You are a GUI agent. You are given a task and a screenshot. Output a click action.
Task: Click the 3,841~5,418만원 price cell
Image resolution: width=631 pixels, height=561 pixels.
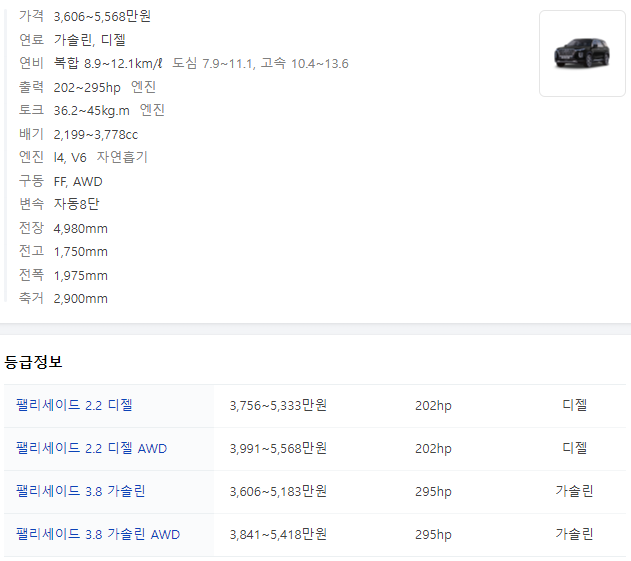point(278,534)
